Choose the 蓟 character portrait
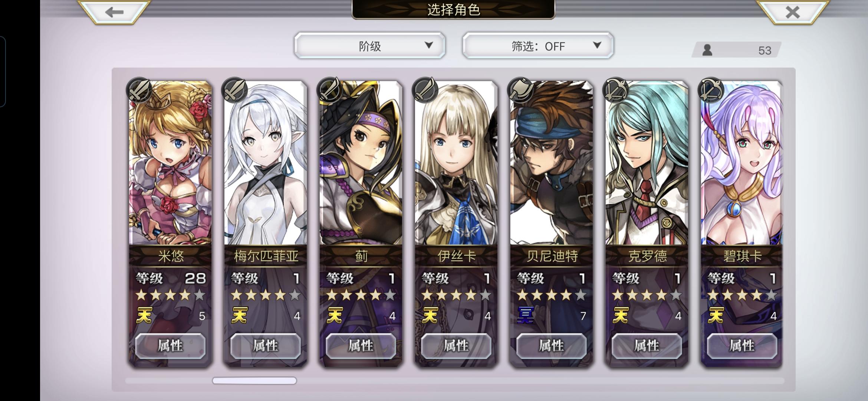 (361, 163)
